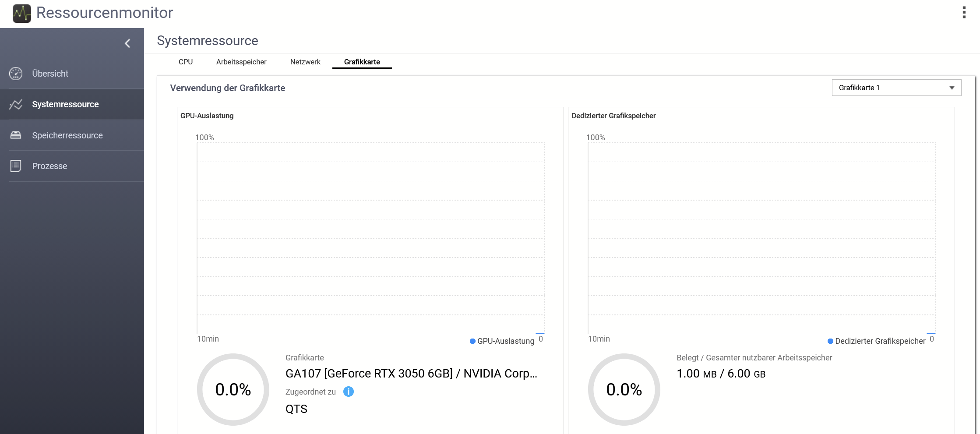This screenshot has height=434, width=980.
Task: Expand the Grafikkarte 1 dropdown
Action: (x=896, y=88)
